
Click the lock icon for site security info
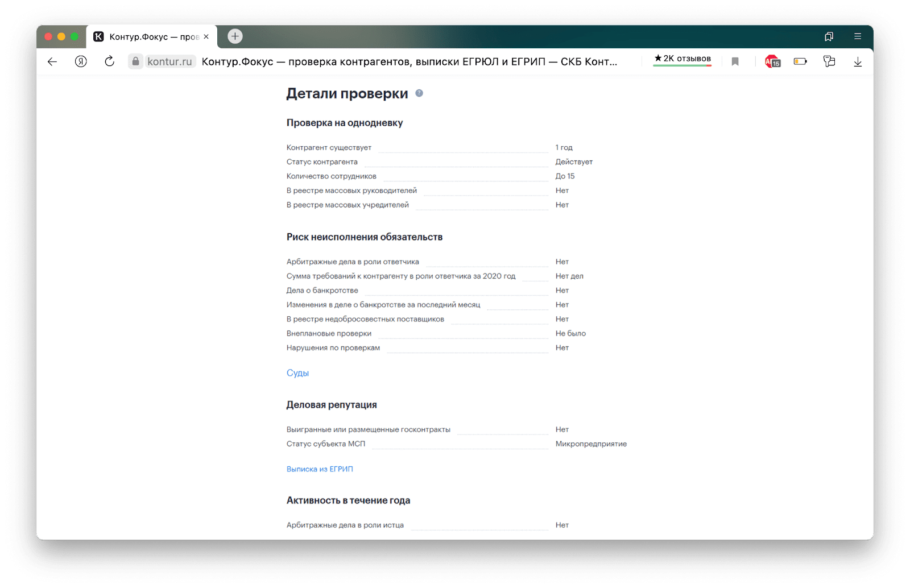pos(135,61)
